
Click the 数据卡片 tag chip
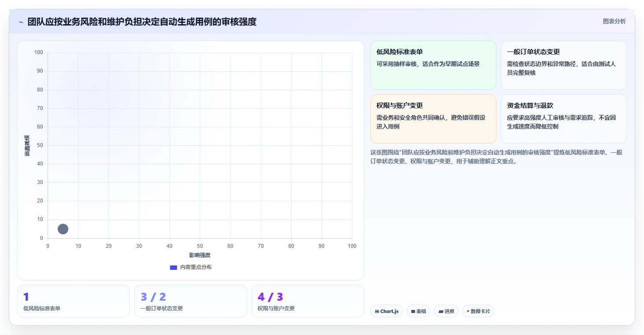point(478,311)
